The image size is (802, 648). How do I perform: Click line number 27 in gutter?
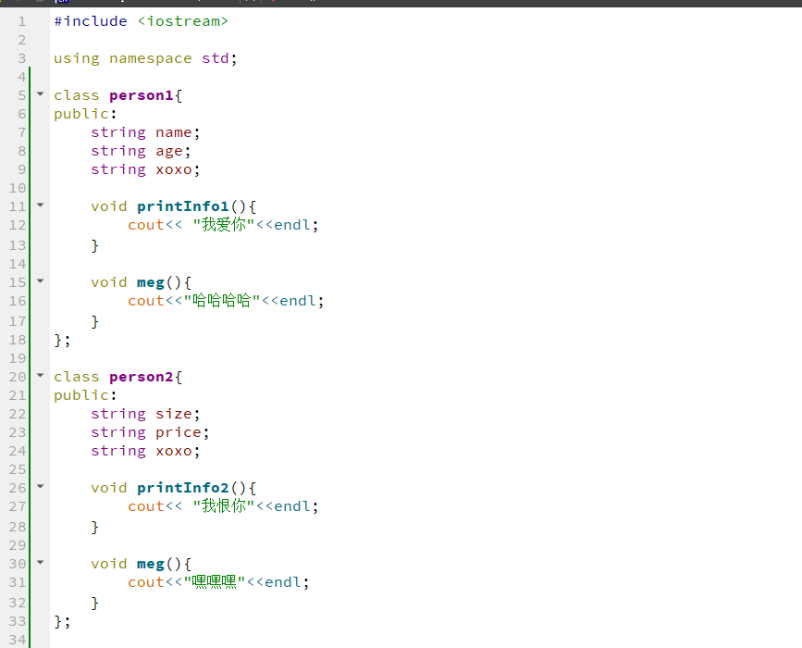(x=17, y=506)
